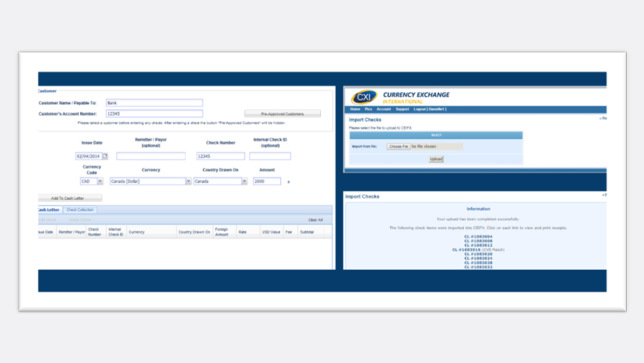Switch to the Cash Letter tab

pos(49,210)
